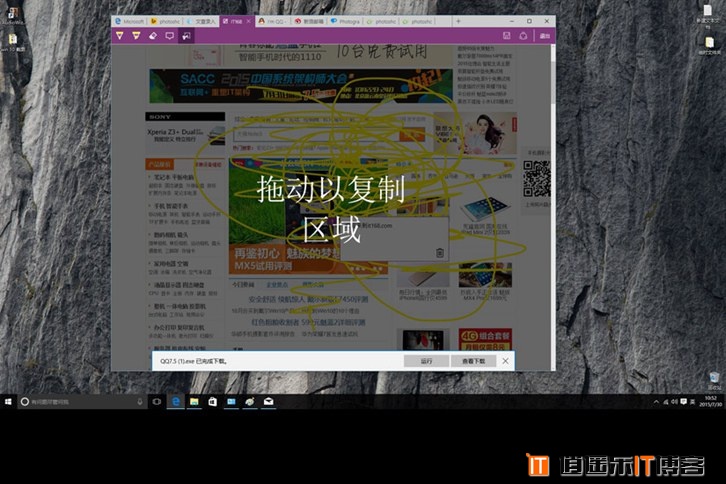Close the active IT168 tab
Screen dimensions: 726x484
point(249,21)
